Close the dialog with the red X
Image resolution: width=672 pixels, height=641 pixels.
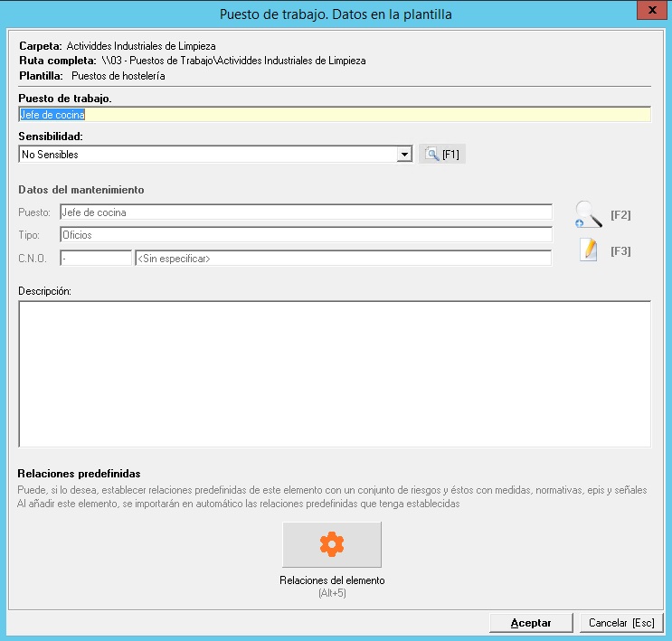(649, 10)
